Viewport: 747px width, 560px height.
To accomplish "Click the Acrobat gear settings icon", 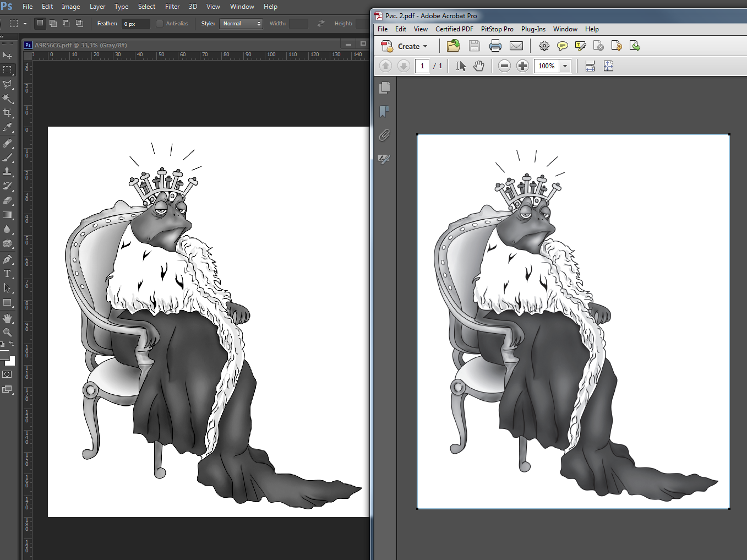I will (544, 46).
